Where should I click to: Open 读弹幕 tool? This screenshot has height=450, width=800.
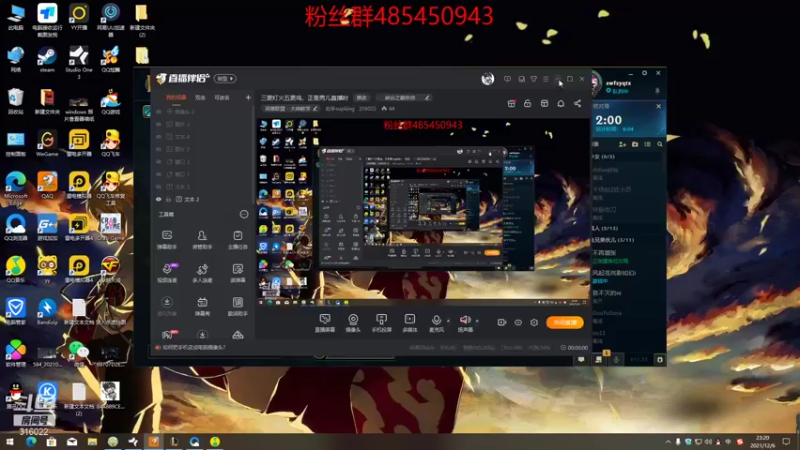click(238, 273)
